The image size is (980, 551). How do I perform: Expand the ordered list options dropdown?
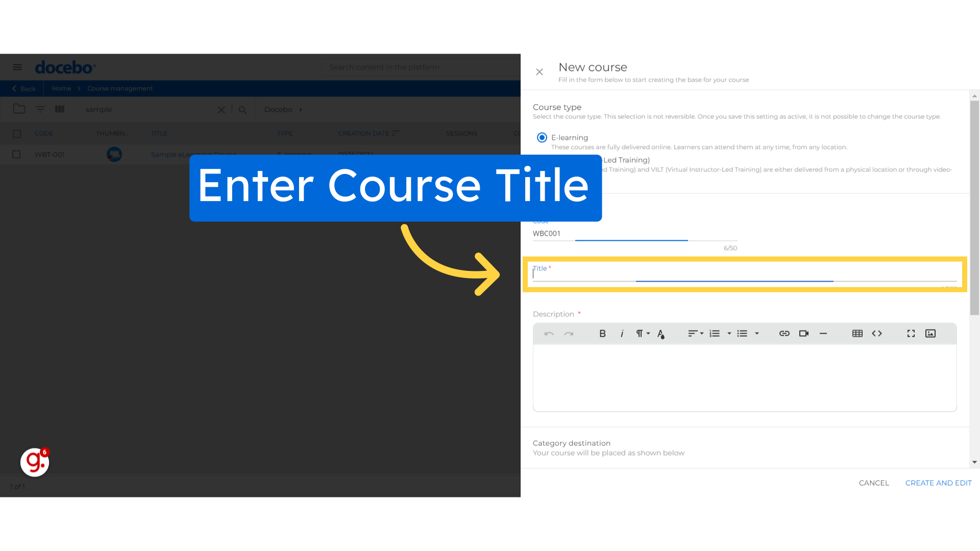729,333
